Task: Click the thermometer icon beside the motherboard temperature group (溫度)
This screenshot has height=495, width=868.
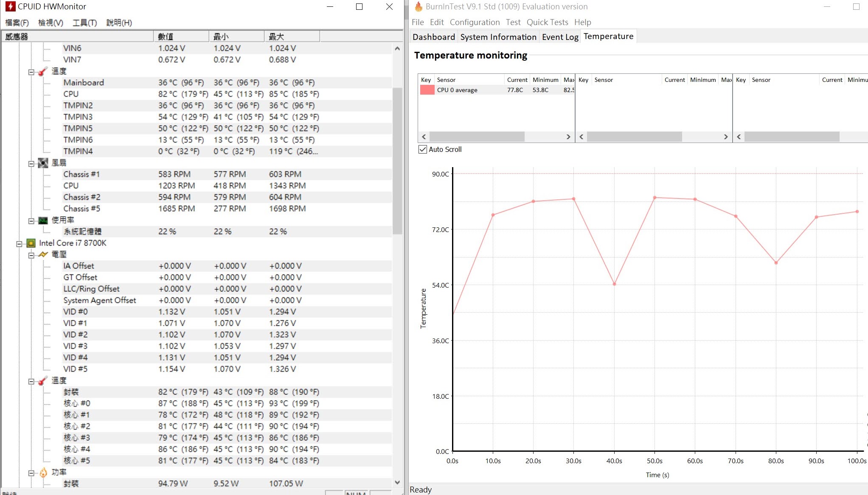Action: [x=42, y=71]
